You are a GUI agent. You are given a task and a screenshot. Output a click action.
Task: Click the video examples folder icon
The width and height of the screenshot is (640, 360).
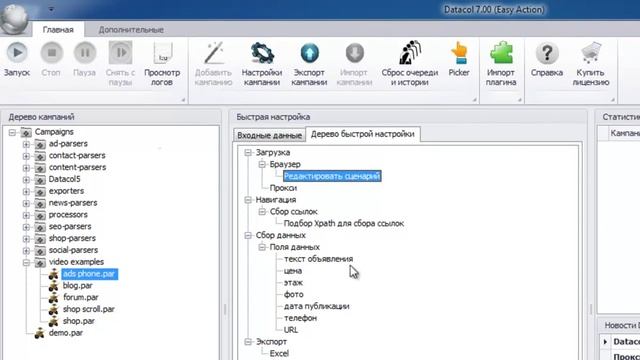coord(40,262)
